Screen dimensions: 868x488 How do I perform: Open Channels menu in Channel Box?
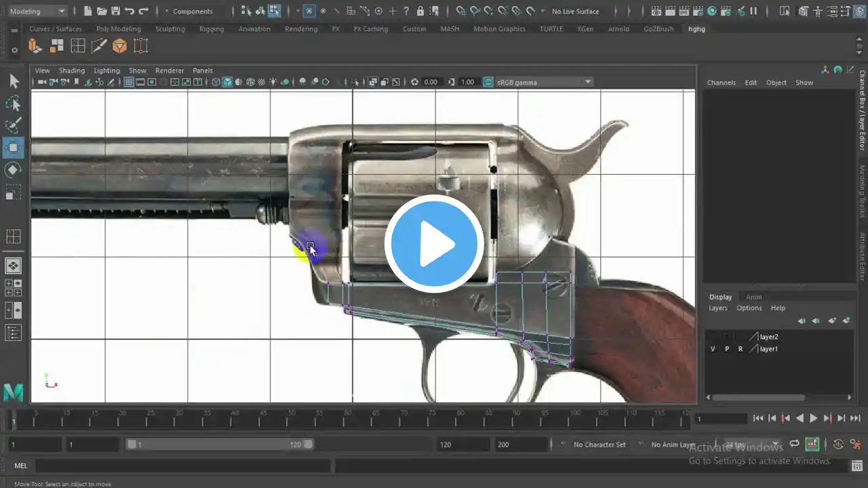click(721, 83)
